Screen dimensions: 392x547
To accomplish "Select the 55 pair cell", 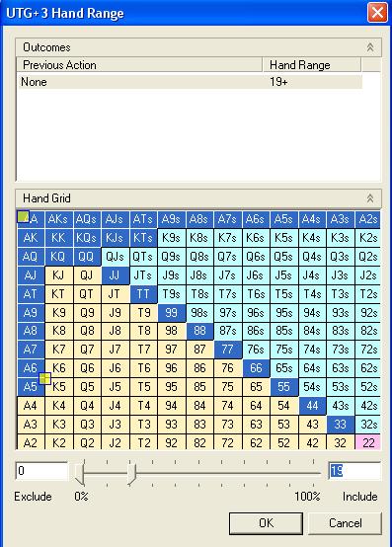I will tap(284, 387).
